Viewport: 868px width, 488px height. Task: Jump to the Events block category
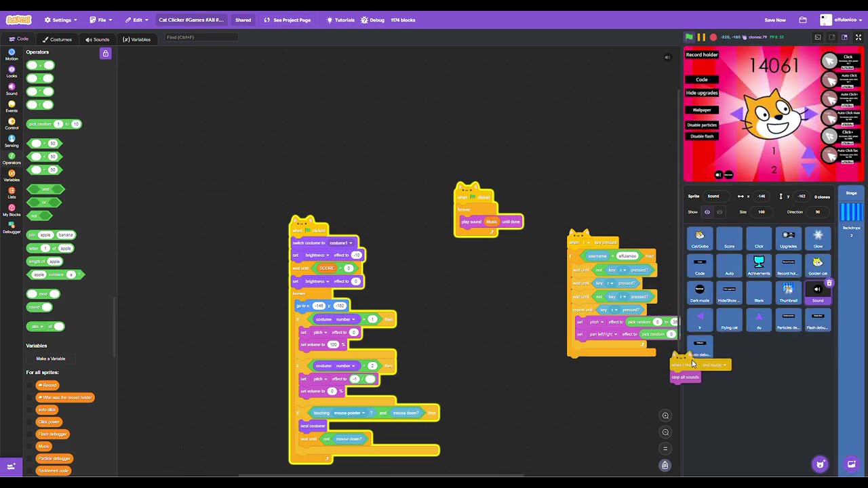pos(12,106)
